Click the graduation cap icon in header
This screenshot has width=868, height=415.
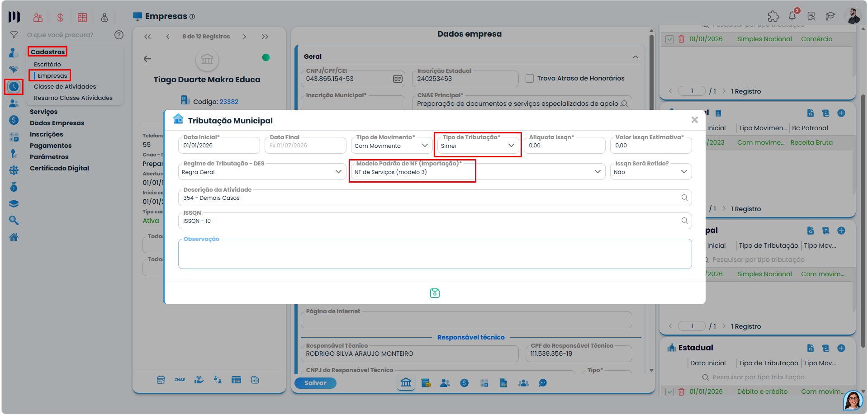pyautogui.click(x=830, y=16)
